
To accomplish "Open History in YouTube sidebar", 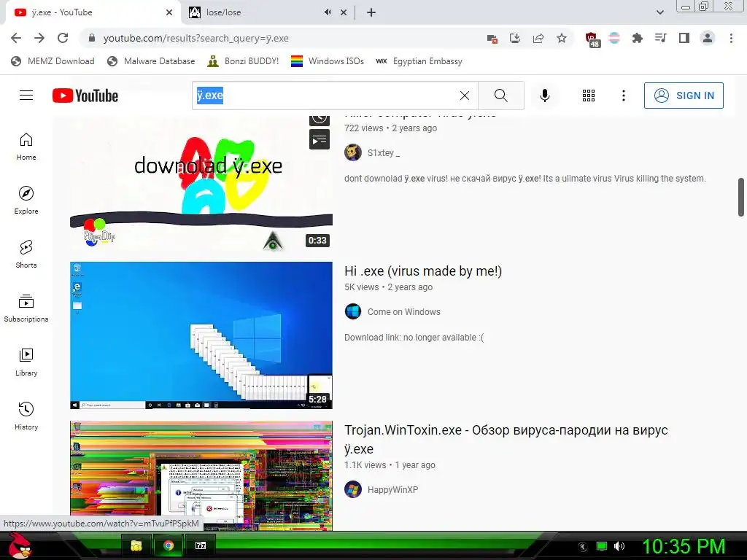I will click(26, 416).
